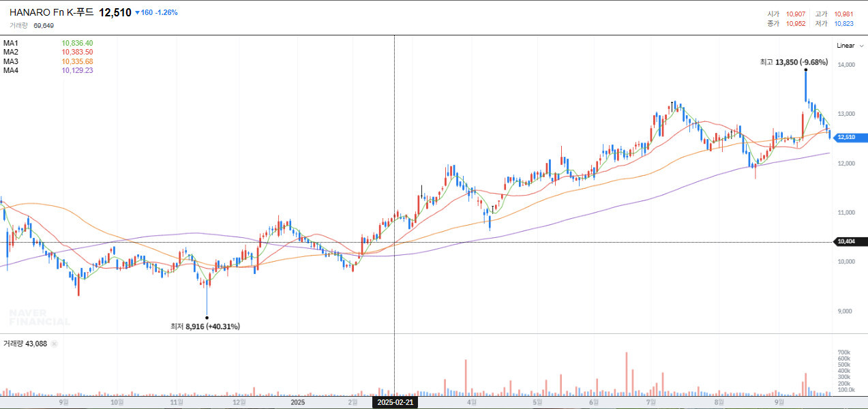The height and width of the screenshot is (409, 868).
Task: Click the MA3 value 10,335.68
Action: pos(77,61)
